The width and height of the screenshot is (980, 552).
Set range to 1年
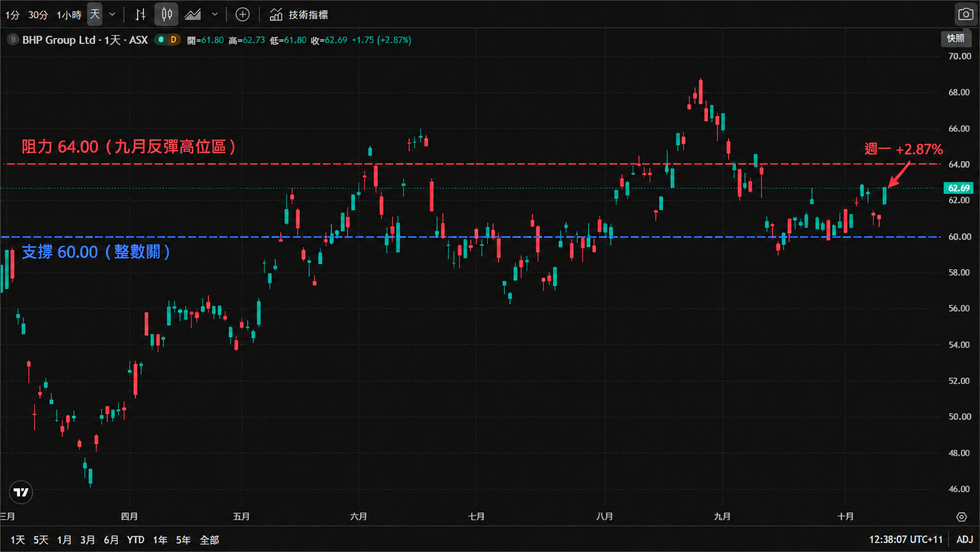pyautogui.click(x=160, y=540)
